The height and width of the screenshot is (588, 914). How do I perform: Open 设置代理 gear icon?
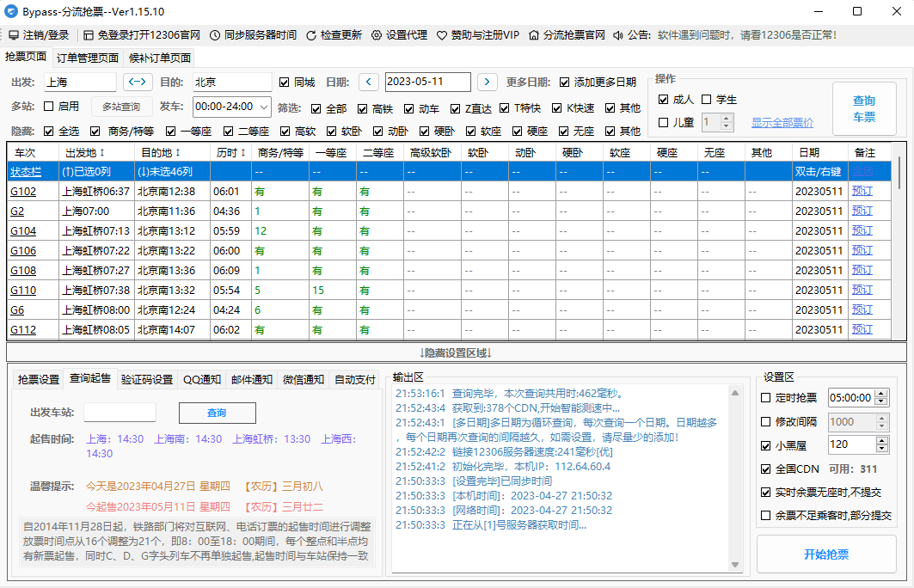pos(377,35)
